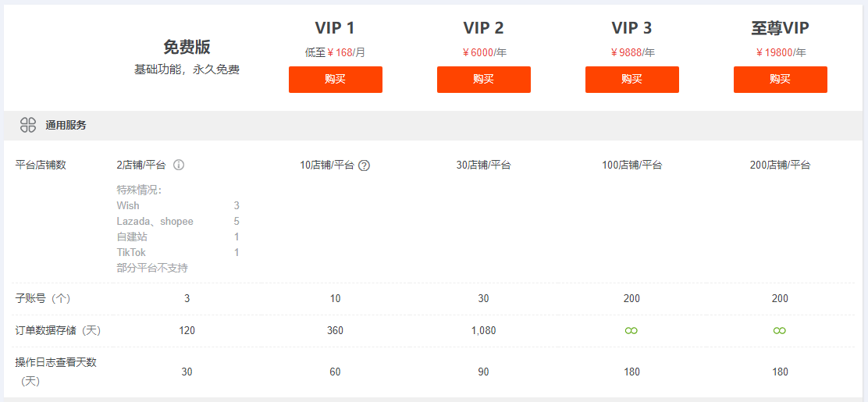Viewport: 868px width, 402px height.
Task: Select the 免费版 plan heading
Action: point(187,47)
